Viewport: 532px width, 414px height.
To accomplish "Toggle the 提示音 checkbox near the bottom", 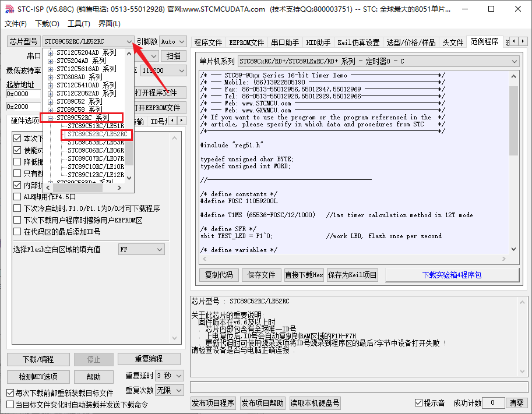I will coord(419,402).
